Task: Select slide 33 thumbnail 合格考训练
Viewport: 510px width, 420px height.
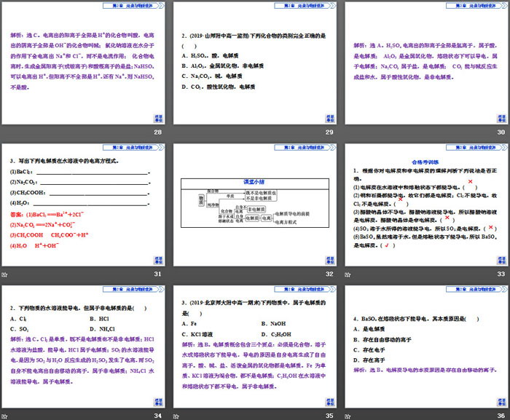Action: coord(426,205)
